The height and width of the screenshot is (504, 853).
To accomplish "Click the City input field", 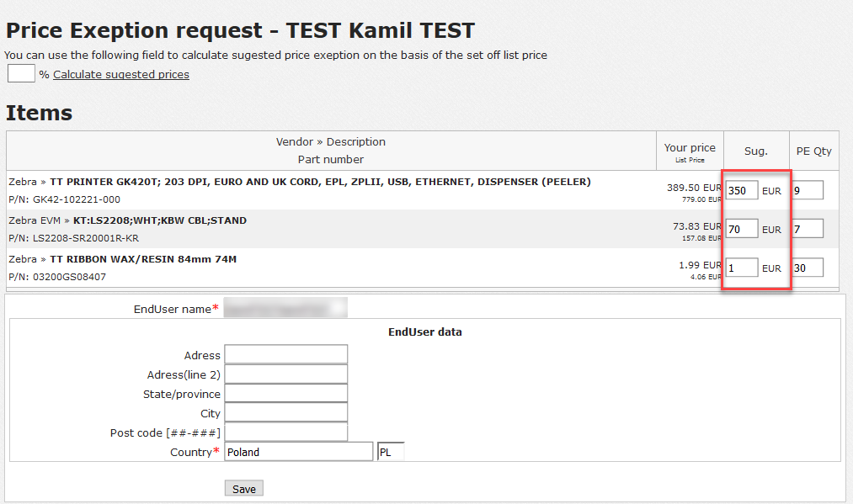I will click(286, 412).
